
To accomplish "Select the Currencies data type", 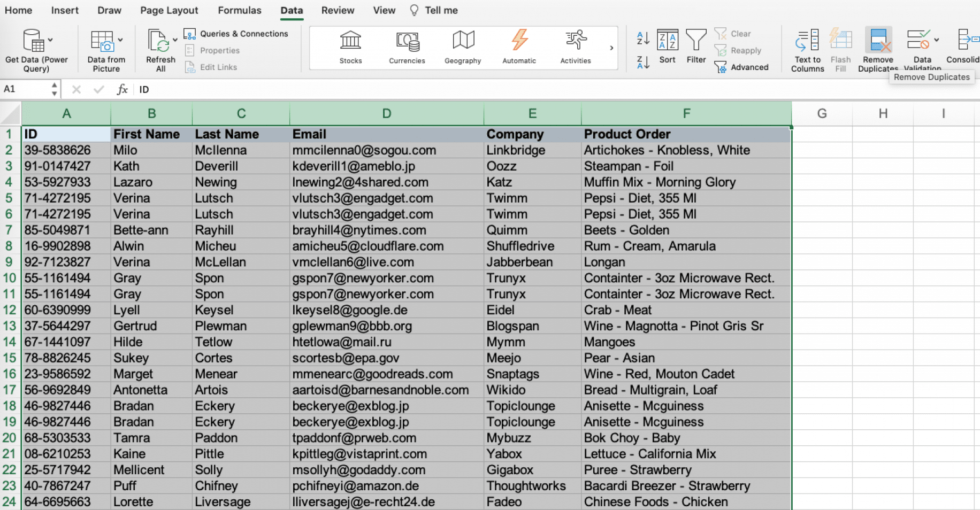I will (x=407, y=47).
